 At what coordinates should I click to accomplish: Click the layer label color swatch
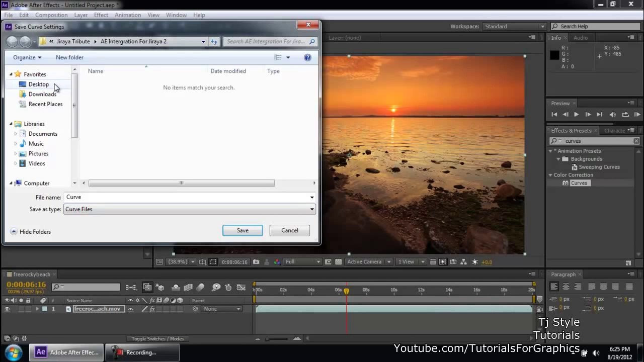[45, 309]
